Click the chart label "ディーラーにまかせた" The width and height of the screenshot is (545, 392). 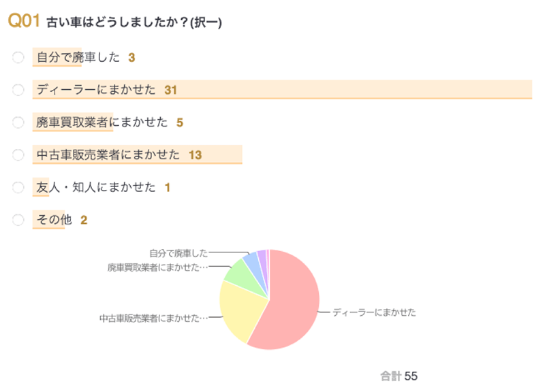click(374, 312)
